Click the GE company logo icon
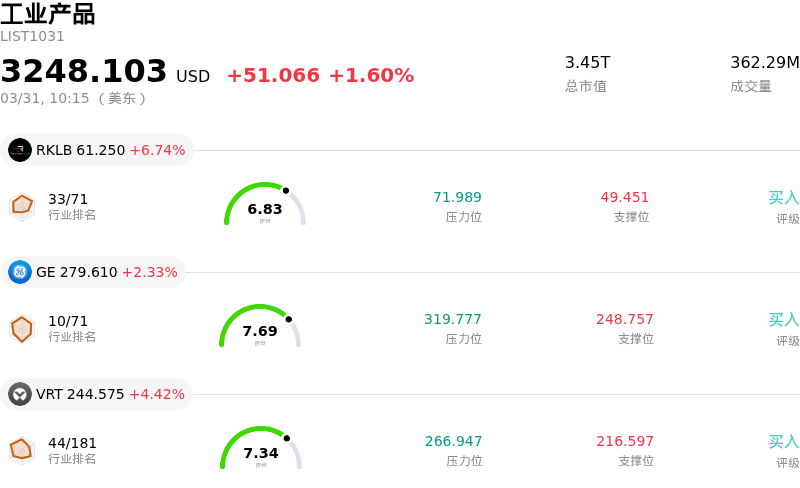Screen dimensions: 800x488 click(20, 272)
